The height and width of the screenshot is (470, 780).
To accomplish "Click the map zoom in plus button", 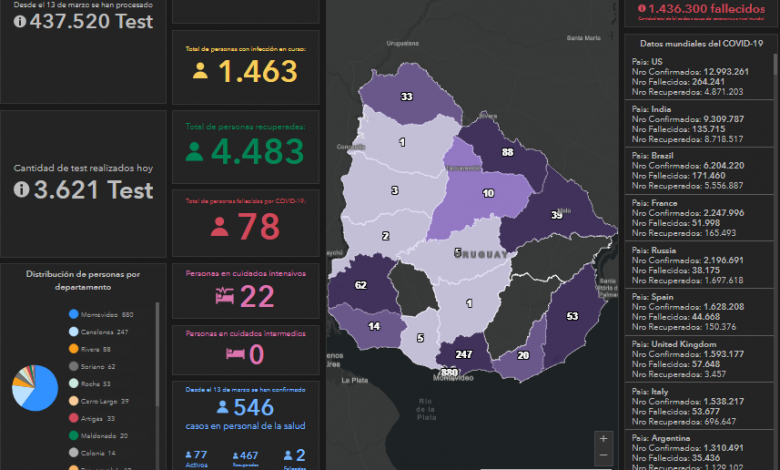I will point(601,438).
